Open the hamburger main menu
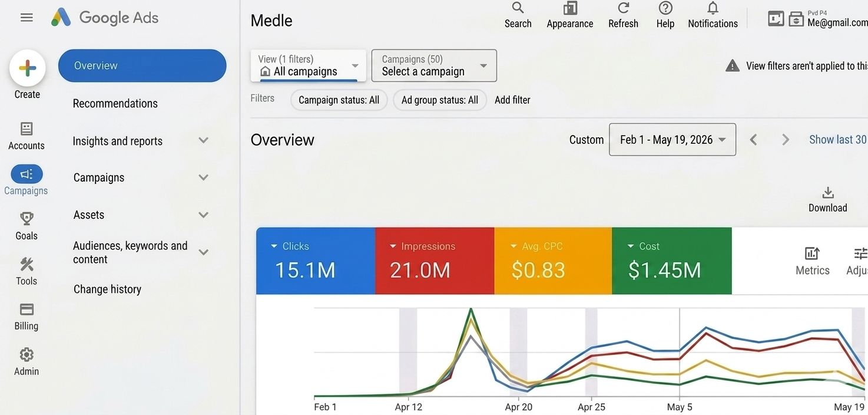This screenshot has height=415, width=868. 26,18
